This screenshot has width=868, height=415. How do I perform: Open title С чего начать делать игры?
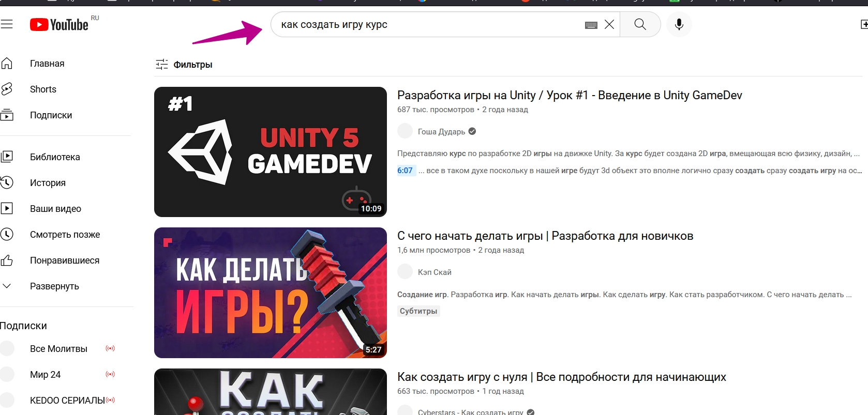click(545, 236)
